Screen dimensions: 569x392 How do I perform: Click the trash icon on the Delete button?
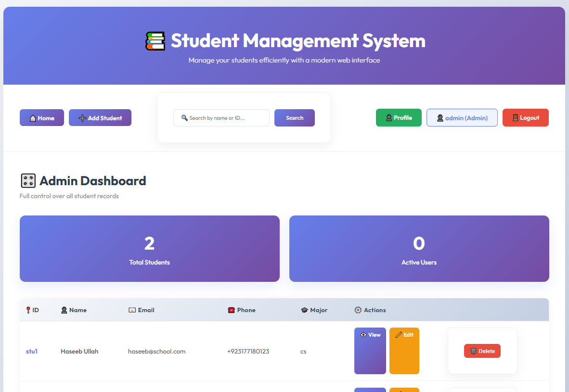pyautogui.click(x=473, y=351)
